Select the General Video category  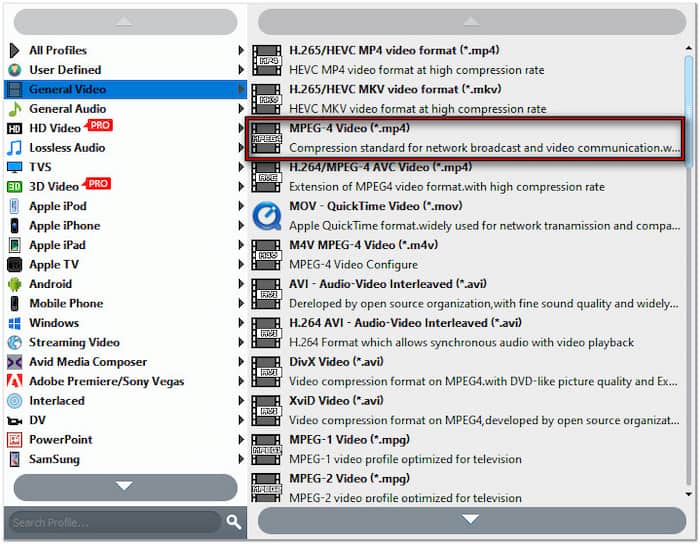[125, 89]
